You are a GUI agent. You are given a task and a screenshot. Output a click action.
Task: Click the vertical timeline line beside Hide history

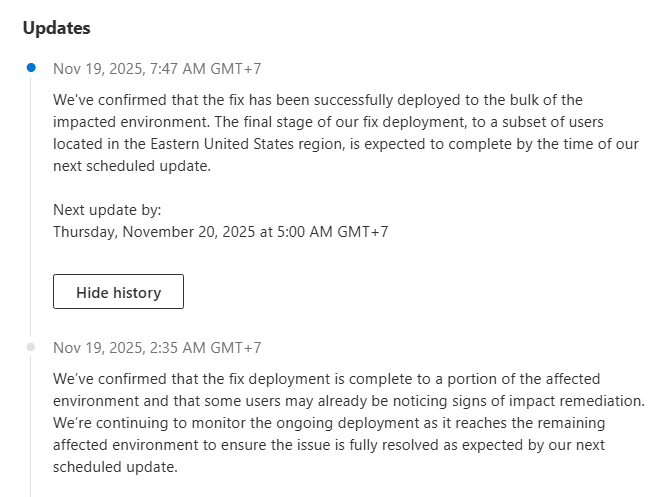[31, 292]
